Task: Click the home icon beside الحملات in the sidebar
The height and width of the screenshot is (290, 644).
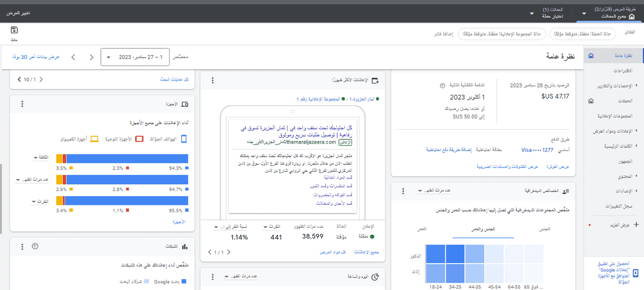Action: coord(591,101)
